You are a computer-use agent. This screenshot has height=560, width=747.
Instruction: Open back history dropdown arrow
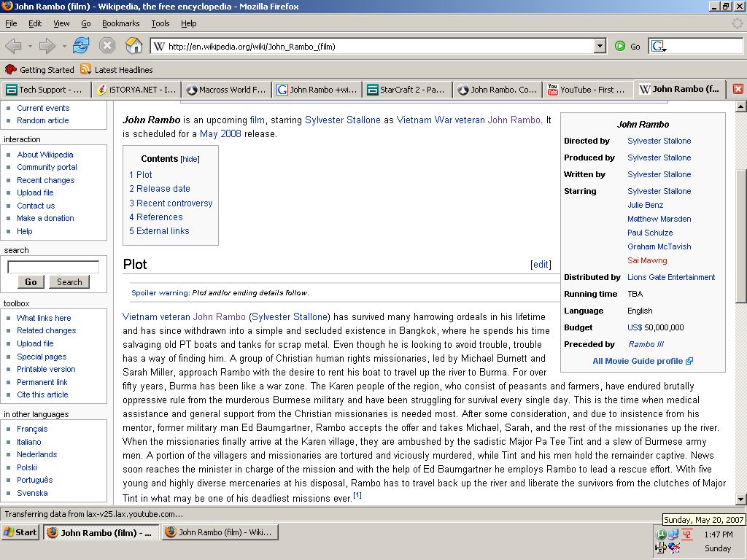[x=29, y=46]
